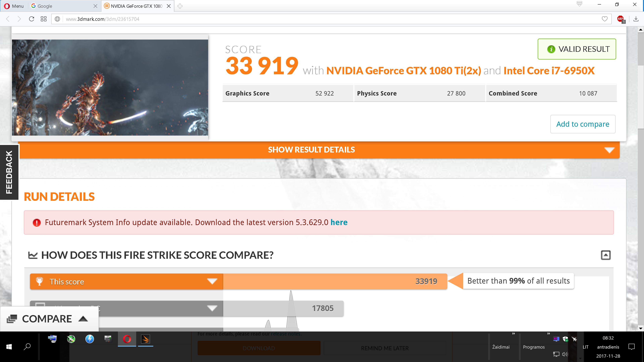Open the FEEDBACK side tab
Viewport: 644px width, 362px height.
point(9,172)
